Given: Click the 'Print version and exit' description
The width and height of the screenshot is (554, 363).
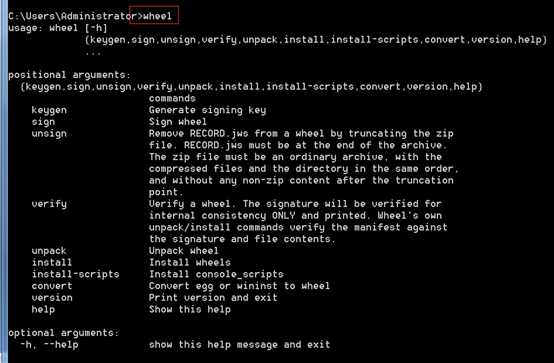Looking at the screenshot, I should (213, 298).
